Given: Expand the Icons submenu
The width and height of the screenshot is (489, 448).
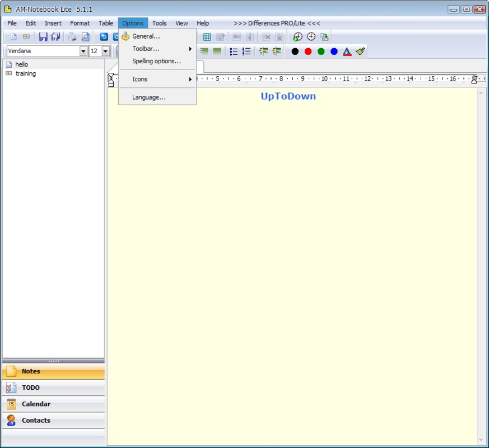Looking at the screenshot, I should click(x=157, y=79).
